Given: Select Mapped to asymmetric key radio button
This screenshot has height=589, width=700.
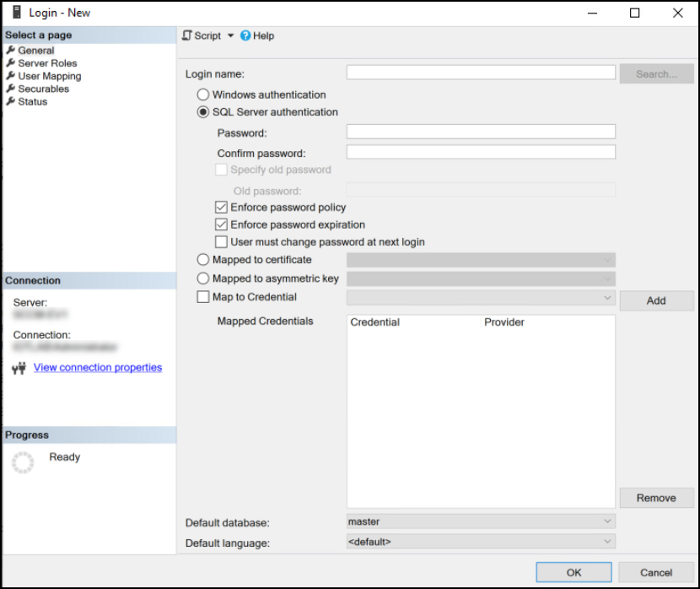Looking at the screenshot, I should tap(203, 278).
